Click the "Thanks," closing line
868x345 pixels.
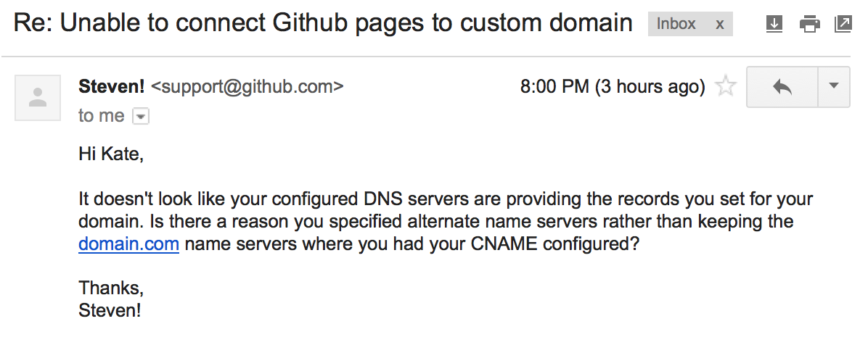tap(111, 288)
